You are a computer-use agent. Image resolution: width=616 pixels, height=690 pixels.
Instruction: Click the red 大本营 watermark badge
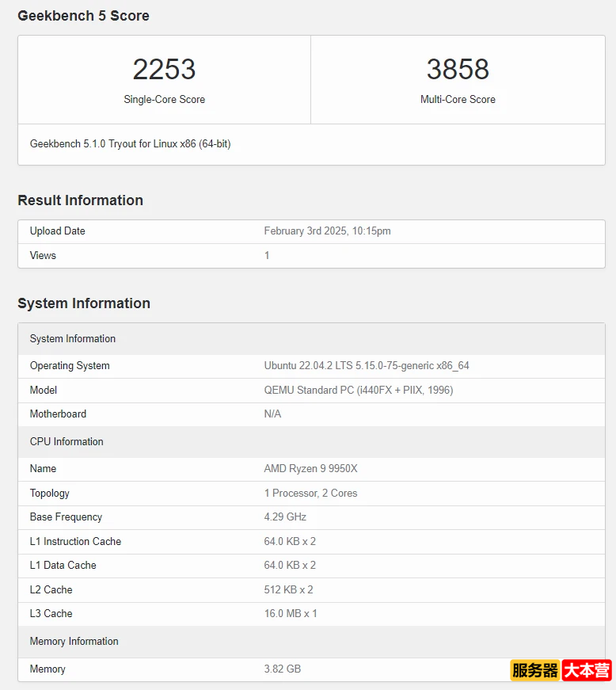click(587, 670)
